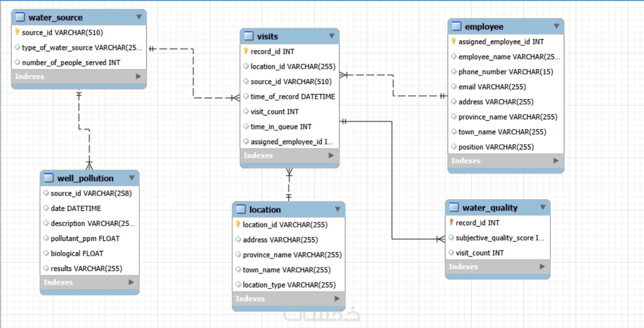
Task: Select "province_name VARCHAR(255)" in the location table
Action: [292, 255]
